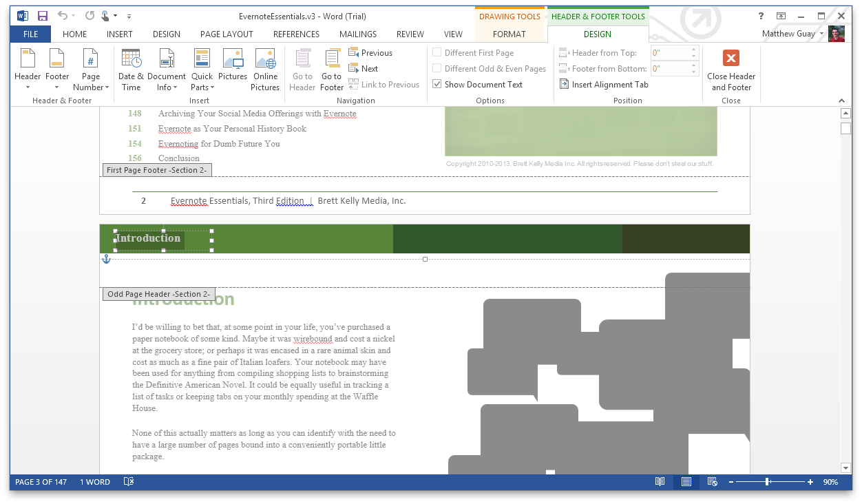Expand Footer dropdown arrow

57,87
